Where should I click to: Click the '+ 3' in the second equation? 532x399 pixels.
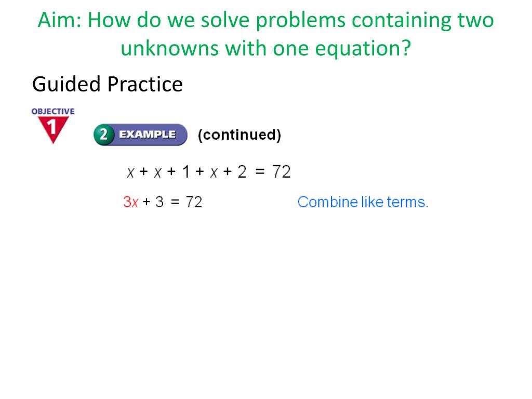tap(153, 202)
